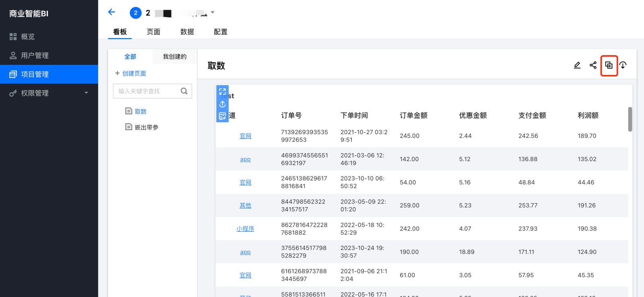
Task: Go to 用户管理 in sidebar
Action: pos(35,56)
